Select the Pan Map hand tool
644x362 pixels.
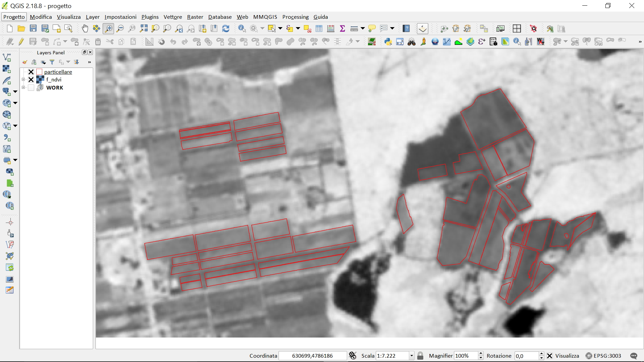pos(85,29)
